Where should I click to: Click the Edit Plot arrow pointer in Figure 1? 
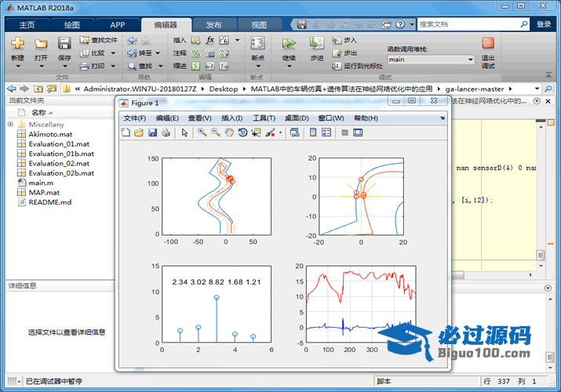tap(184, 132)
